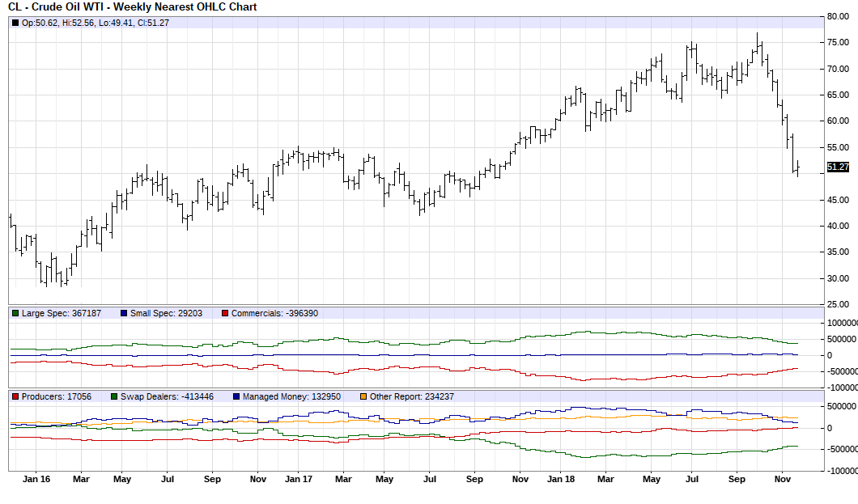The height and width of the screenshot is (504, 858).
Task: Click the red Producers legend marker
Action: point(15,397)
